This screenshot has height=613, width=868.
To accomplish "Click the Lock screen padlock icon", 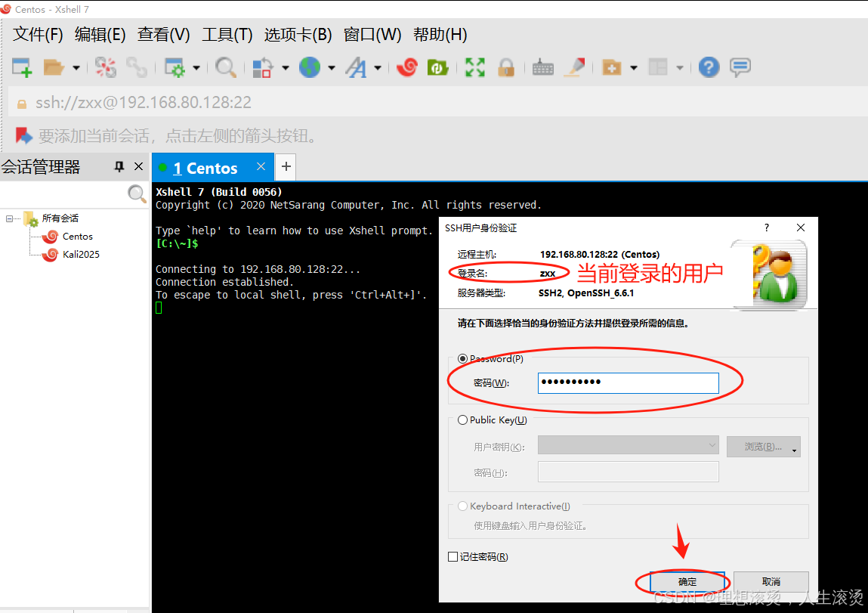I will (x=506, y=67).
